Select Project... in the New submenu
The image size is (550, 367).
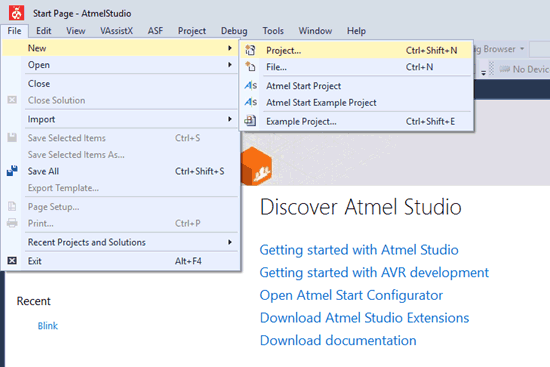pyautogui.click(x=356, y=50)
